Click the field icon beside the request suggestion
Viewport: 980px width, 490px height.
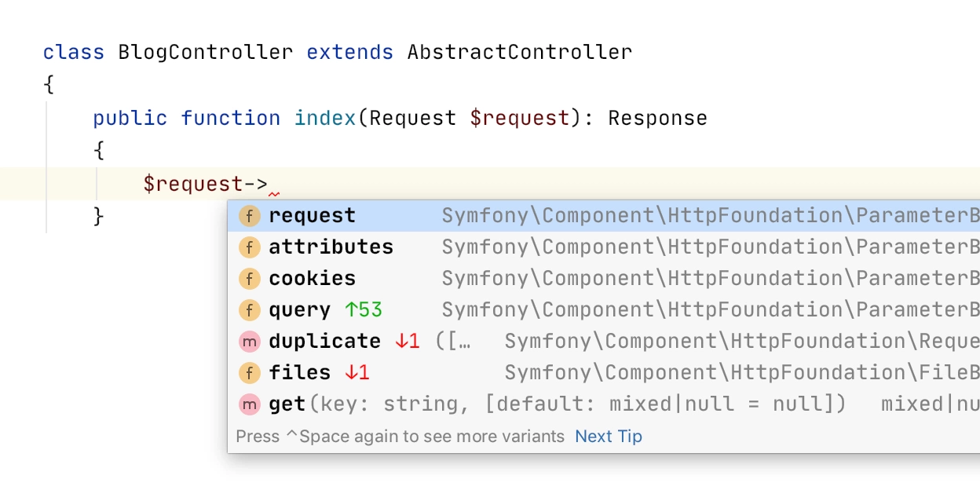tap(249, 216)
